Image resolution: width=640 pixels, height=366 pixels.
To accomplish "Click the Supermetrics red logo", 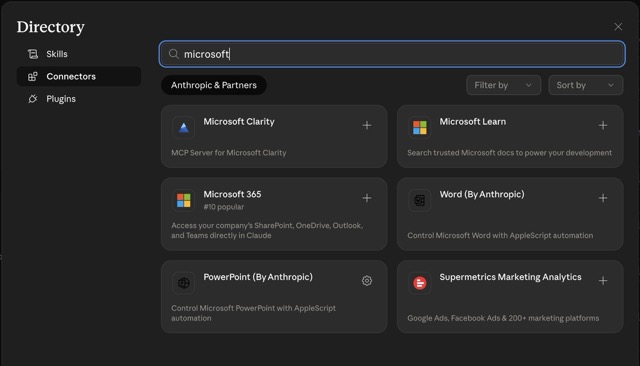I will 420,283.
